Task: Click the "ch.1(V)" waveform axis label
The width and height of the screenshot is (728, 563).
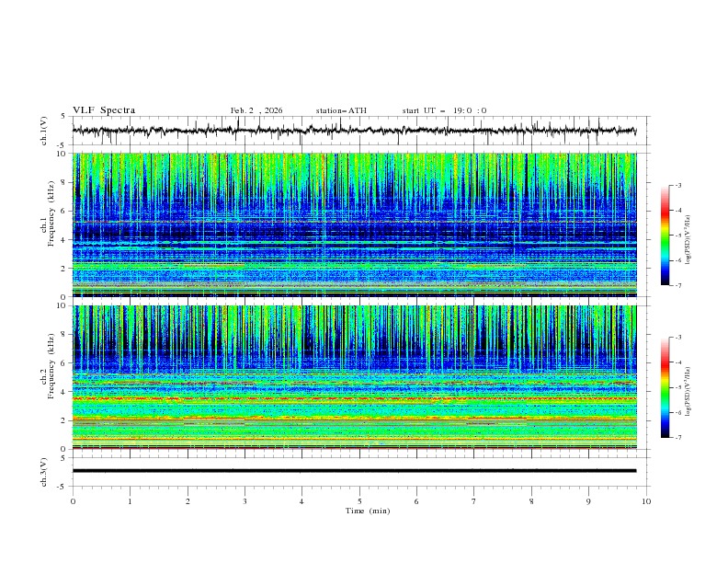Action: (x=44, y=131)
